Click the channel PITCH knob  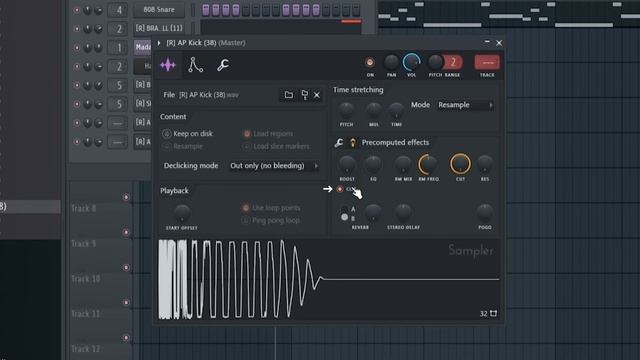(435, 62)
